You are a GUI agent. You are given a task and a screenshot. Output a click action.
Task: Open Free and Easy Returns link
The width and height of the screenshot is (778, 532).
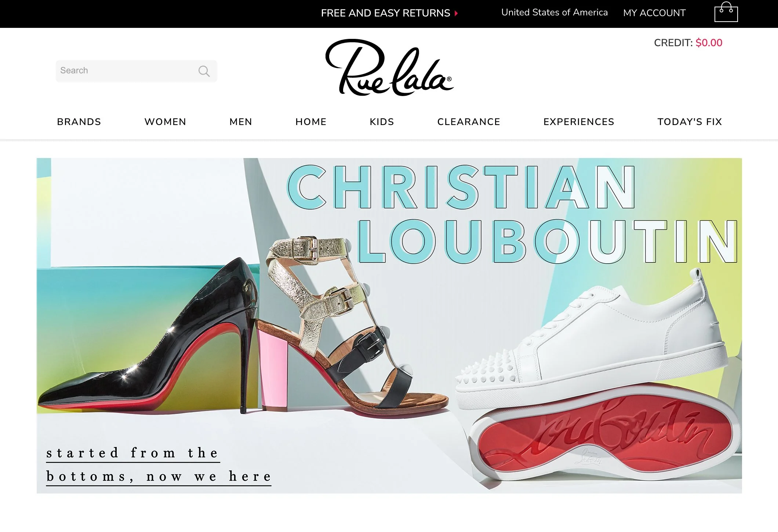click(x=385, y=13)
